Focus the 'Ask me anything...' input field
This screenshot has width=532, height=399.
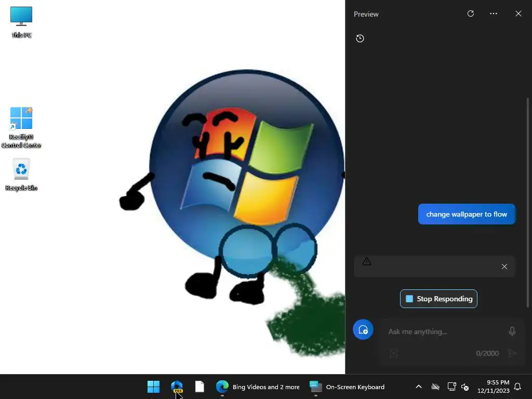tap(445, 331)
